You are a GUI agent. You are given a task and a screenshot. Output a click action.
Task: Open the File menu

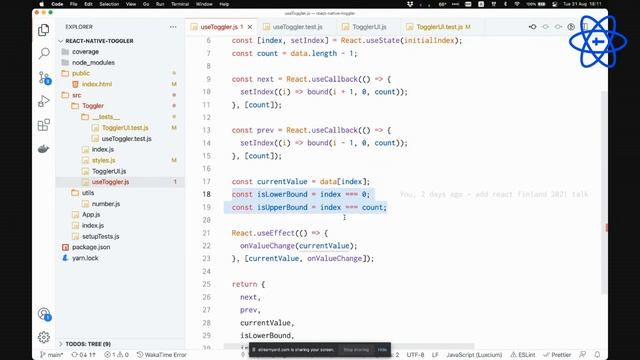(x=73, y=4)
